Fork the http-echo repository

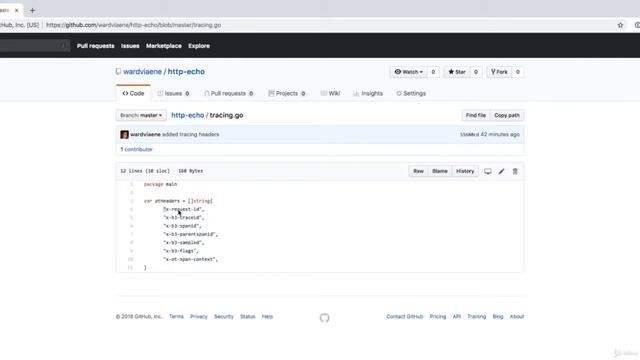point(499,72)
